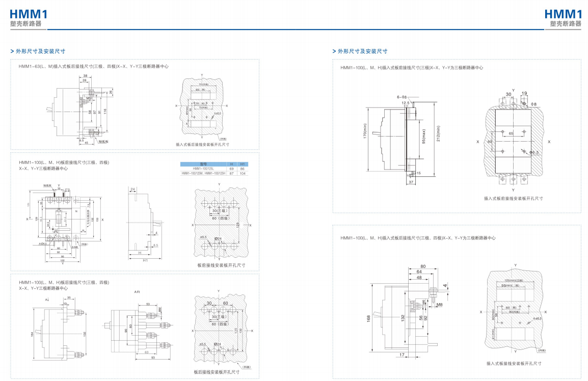Click the '93' dimension in the A-direction view

[153, 358]
